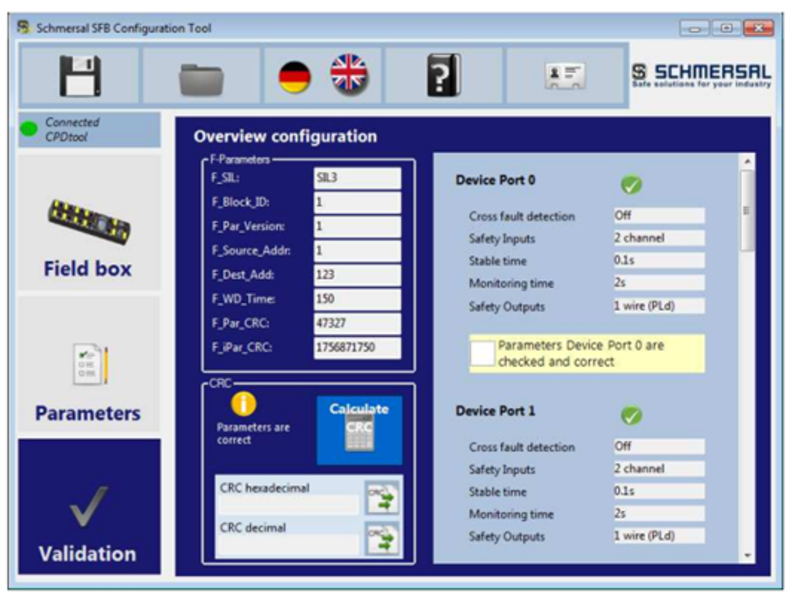Click the F_Block_ID field

[357, 202]
